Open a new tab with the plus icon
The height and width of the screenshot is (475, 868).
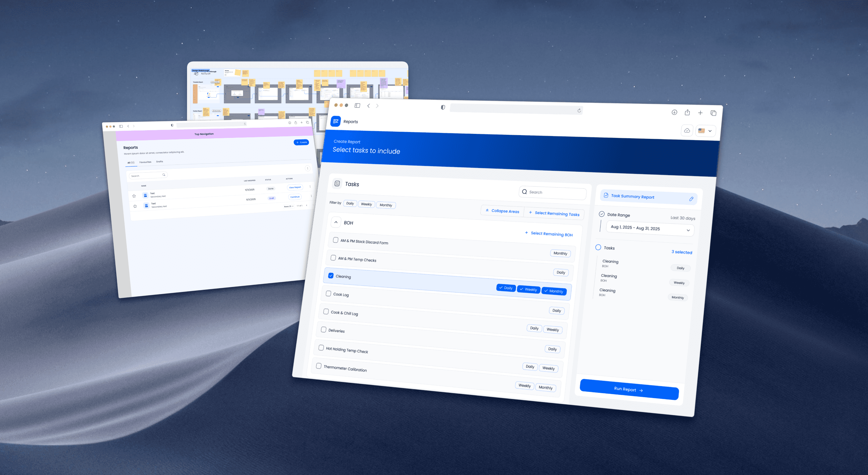pos(700,113)
